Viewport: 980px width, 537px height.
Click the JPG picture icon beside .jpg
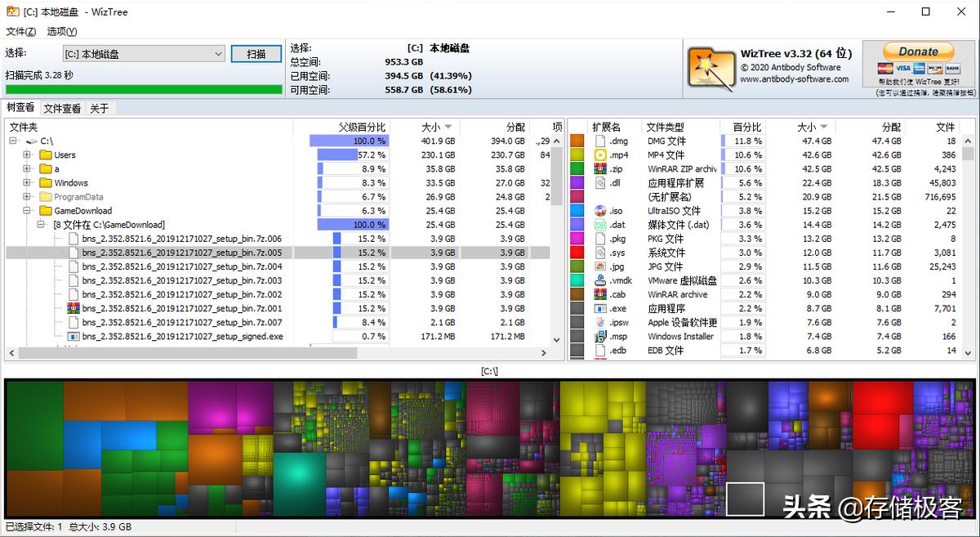[x=599, y=266]
